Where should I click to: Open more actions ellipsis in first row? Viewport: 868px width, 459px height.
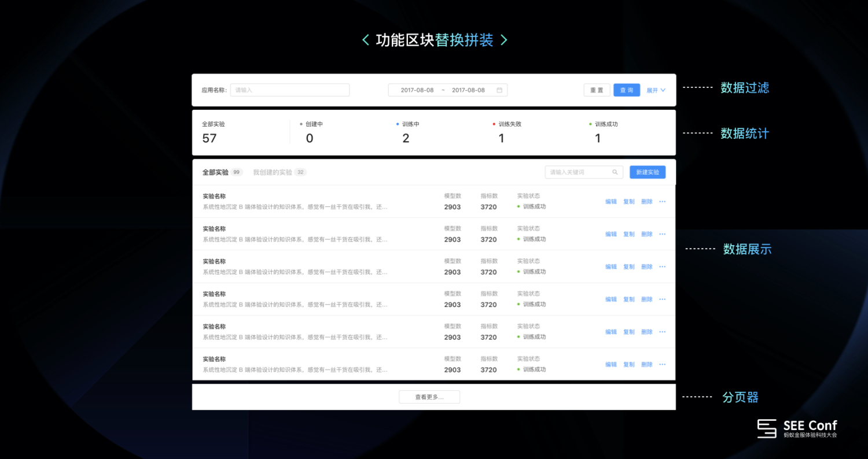click(663, 202)
